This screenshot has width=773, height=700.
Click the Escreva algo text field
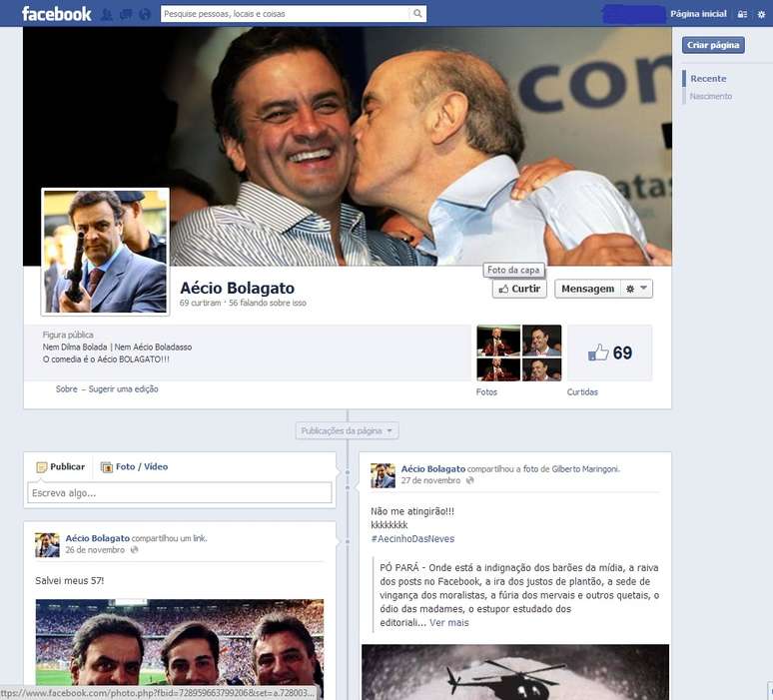180,492
